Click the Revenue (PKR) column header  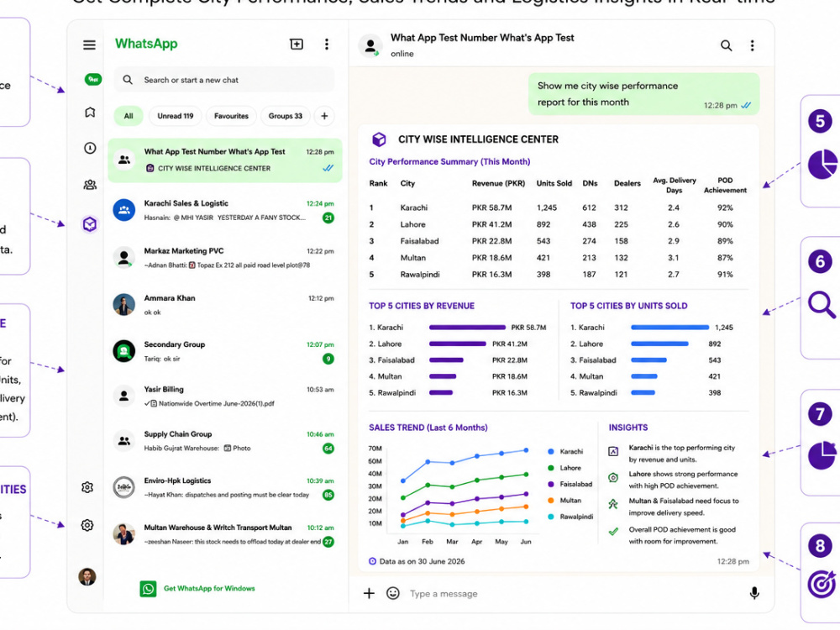(498, 183)
